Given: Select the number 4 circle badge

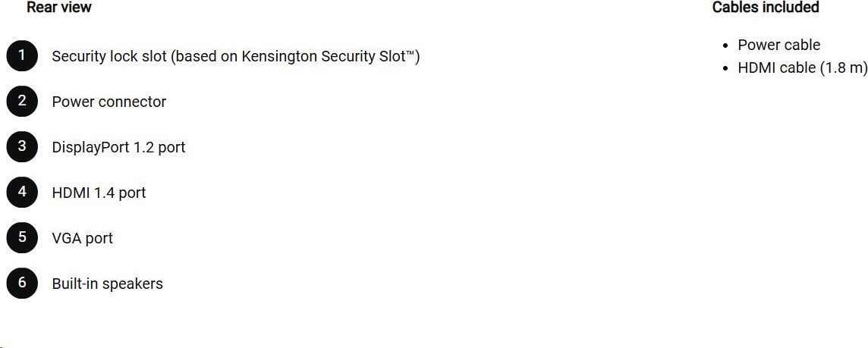Looking at the screenshot, I should pos(22,192).
